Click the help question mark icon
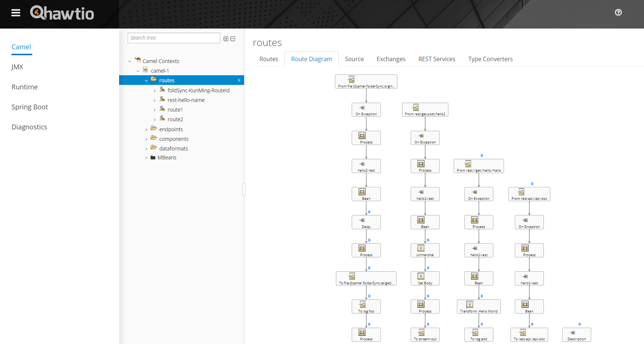644x344 pixels. pyautogui.click(x=618, y=12)
